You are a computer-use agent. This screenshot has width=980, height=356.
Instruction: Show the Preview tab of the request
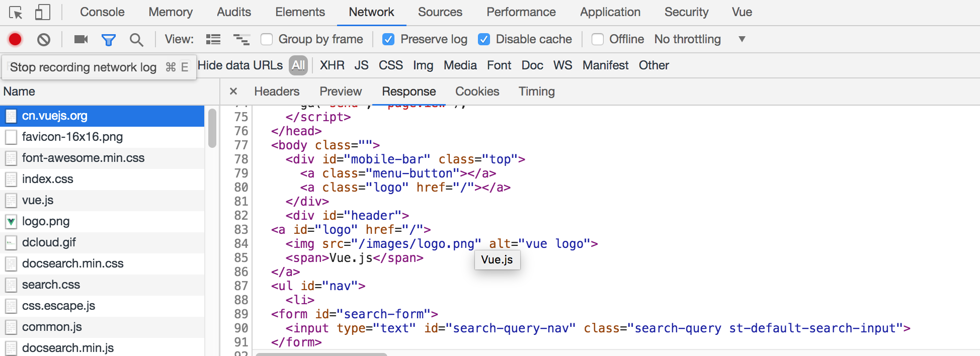tap(341, 92)
